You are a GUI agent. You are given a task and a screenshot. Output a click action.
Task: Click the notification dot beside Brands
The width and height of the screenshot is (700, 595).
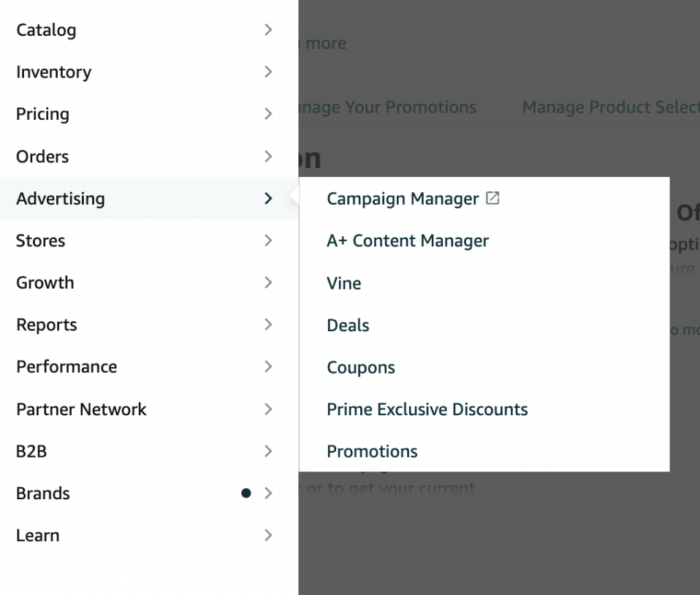(247, 493)
